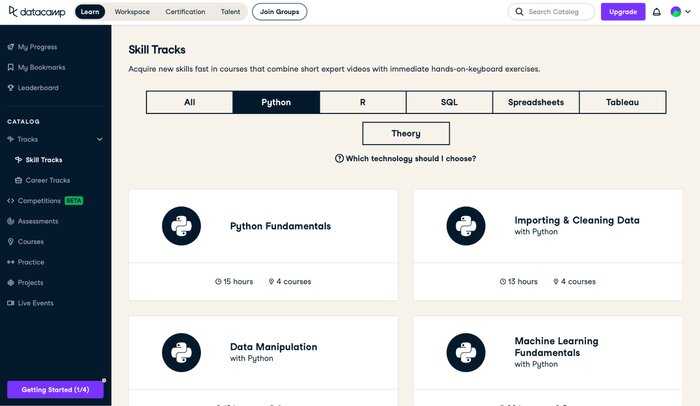Click the Practice dumbbell icon
The height and width of the screenshot is (406, 700).
(x=11, y=262)
